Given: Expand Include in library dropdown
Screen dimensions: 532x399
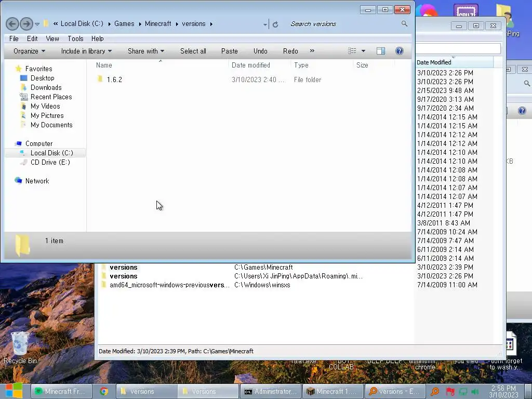Looking at the screenshot, I should (x=86, y=51).
